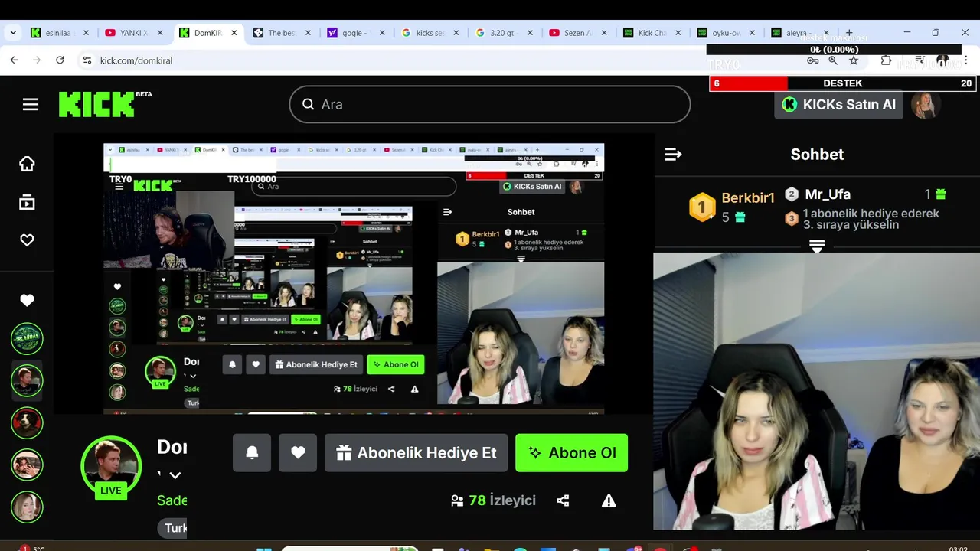The height and width of the screenshot is (551, 980).
Task: Bookmark page with the star icon
Action: [x=854, y=60]
